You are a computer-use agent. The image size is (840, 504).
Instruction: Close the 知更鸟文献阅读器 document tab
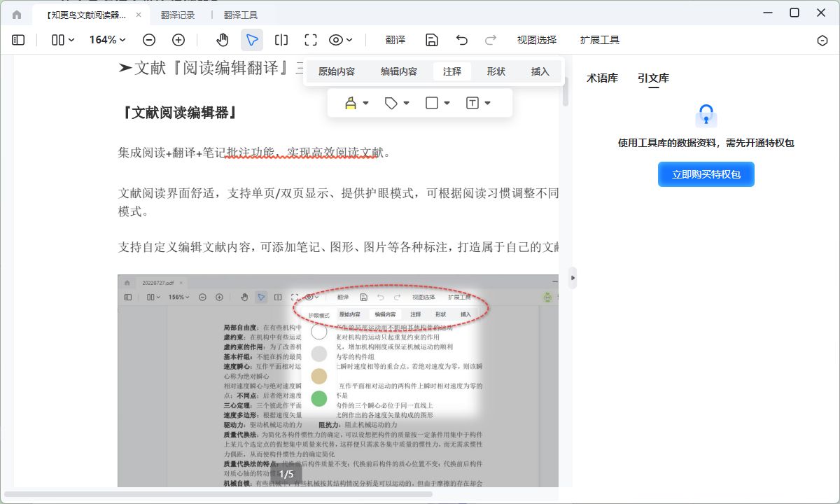[138, 15]
